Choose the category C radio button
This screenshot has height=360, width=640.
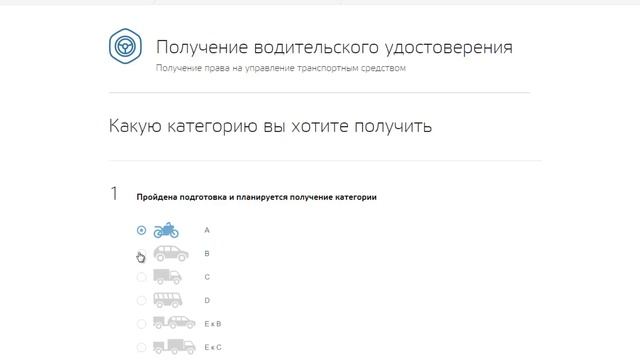141,277
